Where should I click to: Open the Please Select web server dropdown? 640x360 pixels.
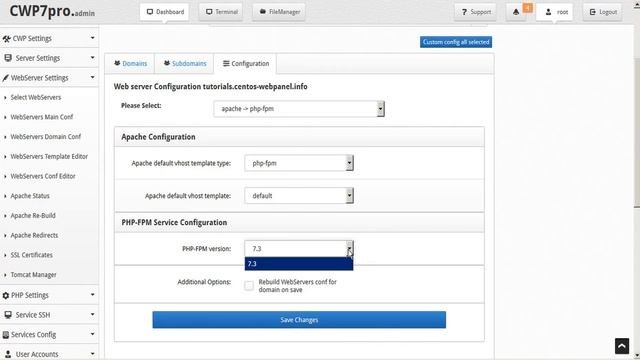point(299,109)
